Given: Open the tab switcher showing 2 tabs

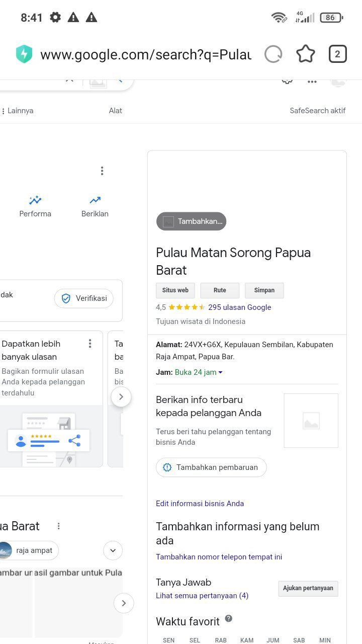Looking at the screenshot, I should [337, 54].
